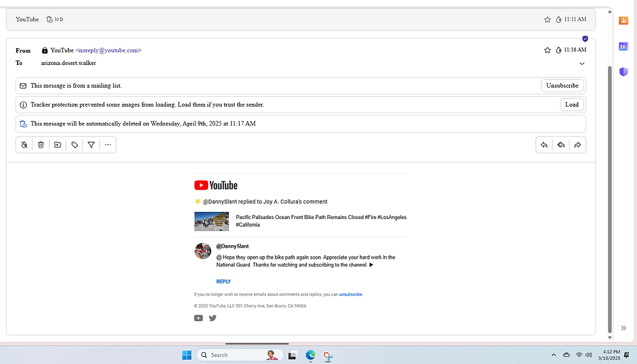
Task: Open sender address noreply@youtube.com
Action: coord(109,51)
